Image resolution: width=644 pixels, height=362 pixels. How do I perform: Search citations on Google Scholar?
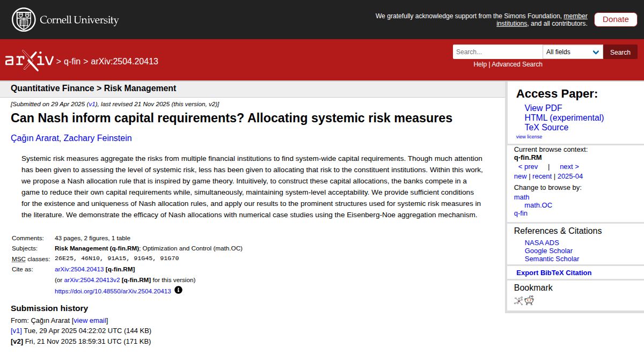click(x=548, y=250)
